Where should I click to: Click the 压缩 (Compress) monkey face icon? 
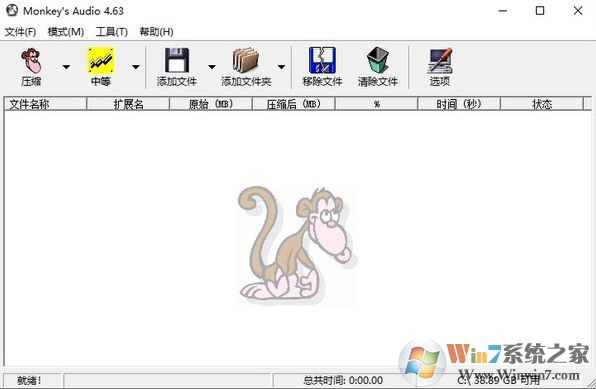tap(31, 61)
